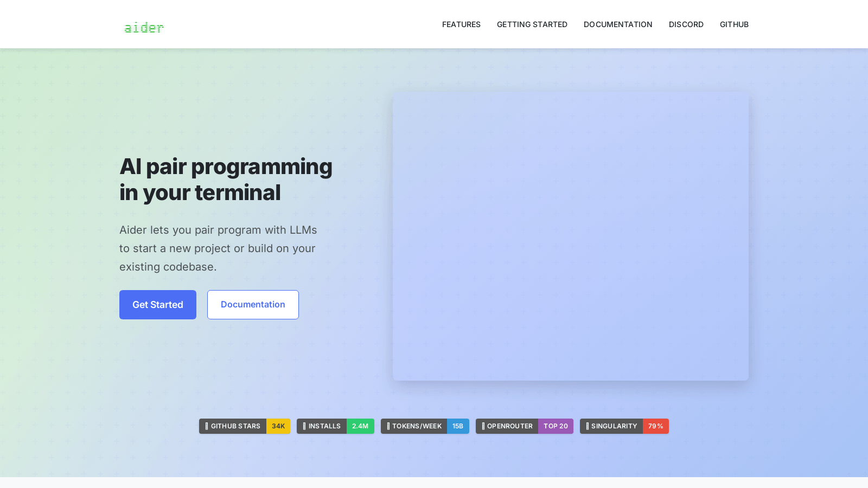Click the purple TOP 20 value

(556, 426)
